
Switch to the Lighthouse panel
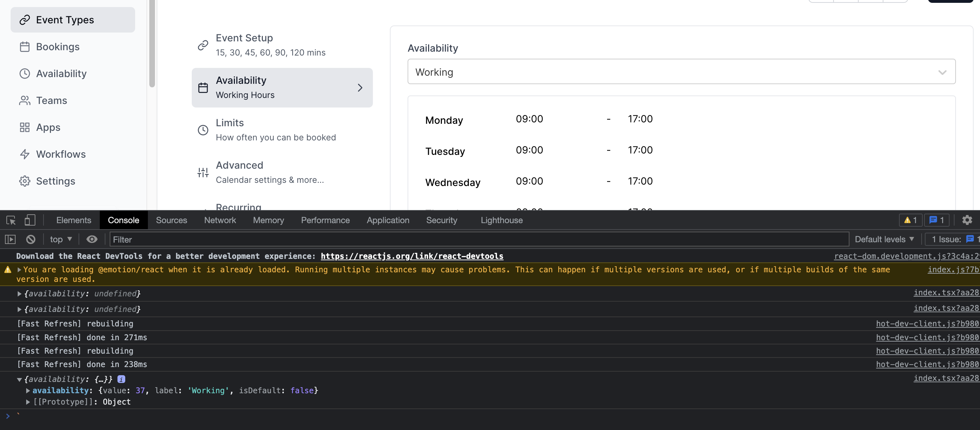[x=501, y=220]
